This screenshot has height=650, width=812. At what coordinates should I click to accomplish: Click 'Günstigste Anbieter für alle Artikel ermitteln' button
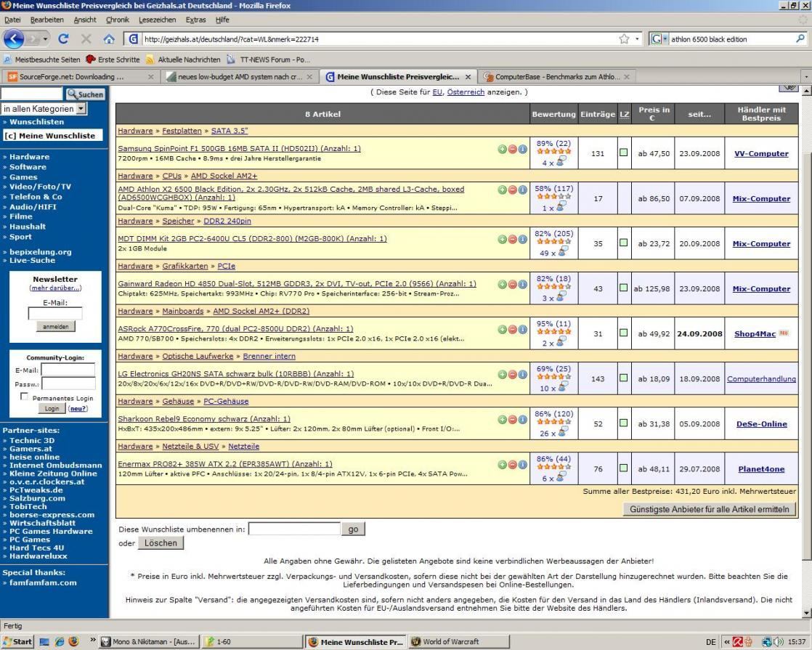pyautogui.click(x=709, y=509)
